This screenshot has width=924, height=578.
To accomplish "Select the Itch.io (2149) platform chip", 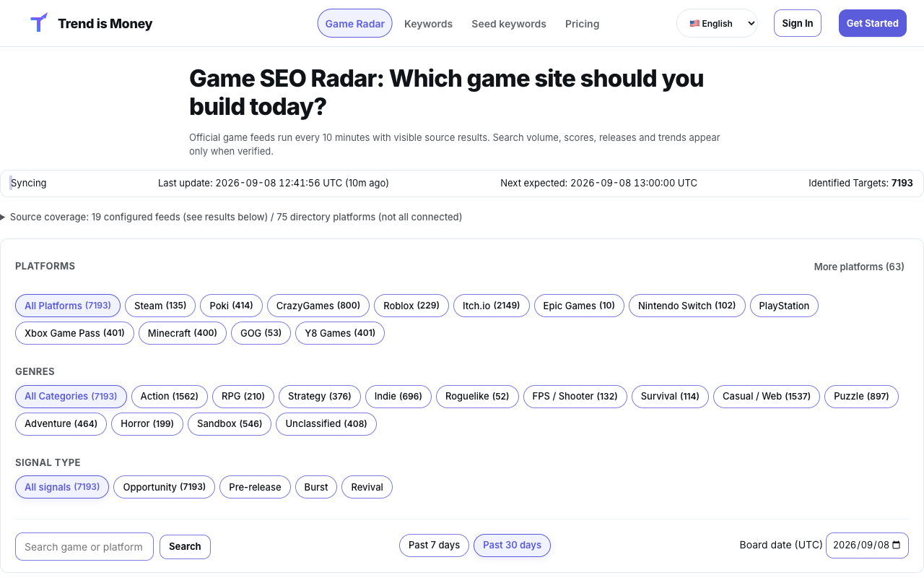I will point(492,306).
